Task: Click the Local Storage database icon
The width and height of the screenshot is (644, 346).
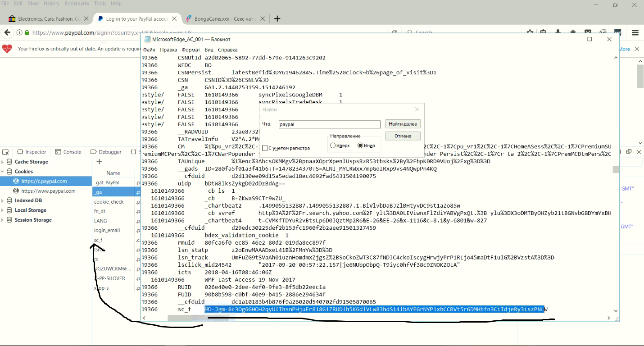Action: (9, 210)
